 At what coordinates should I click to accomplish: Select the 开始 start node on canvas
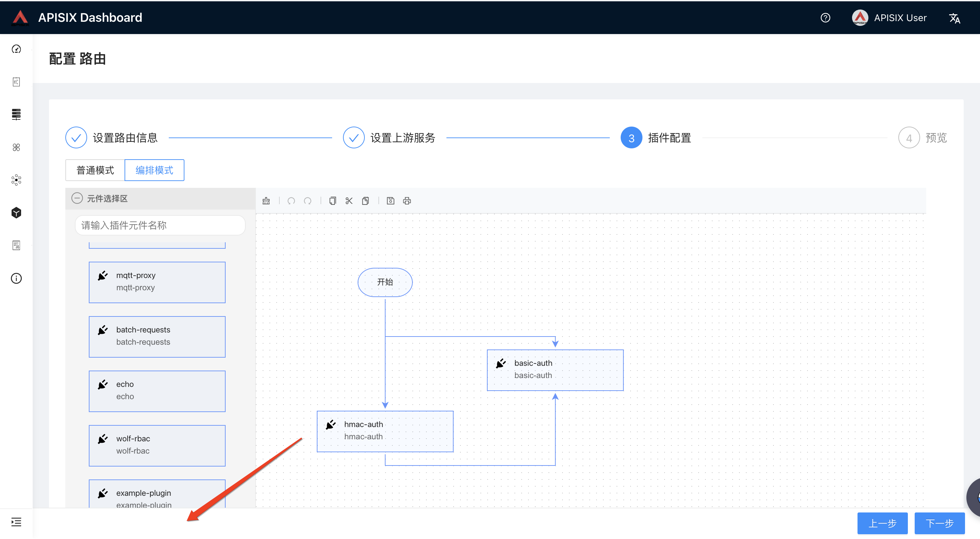pyautogui.click(x=385, y=282)
